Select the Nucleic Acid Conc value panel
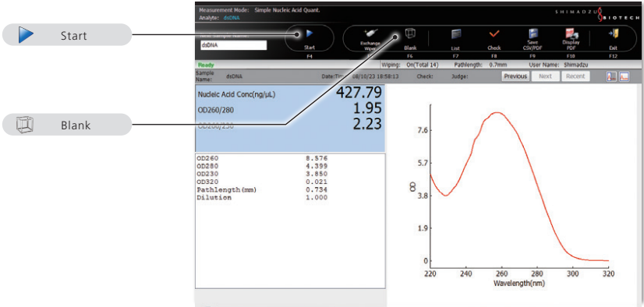The width and height of the screenshot is (644, 307). click(x=290, y=118)
